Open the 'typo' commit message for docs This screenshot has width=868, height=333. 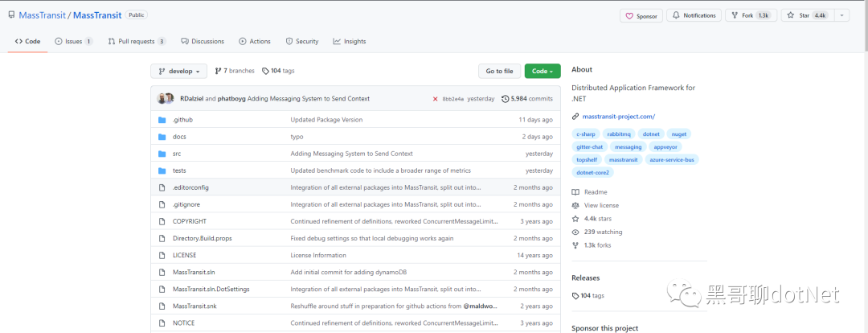click(x=297, y=137)
